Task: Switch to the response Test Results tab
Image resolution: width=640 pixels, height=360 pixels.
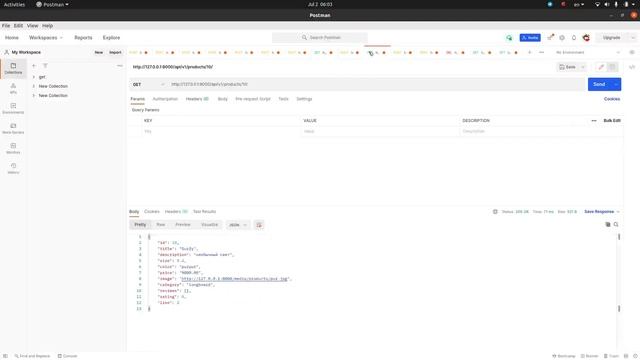Action: [204, 211]
